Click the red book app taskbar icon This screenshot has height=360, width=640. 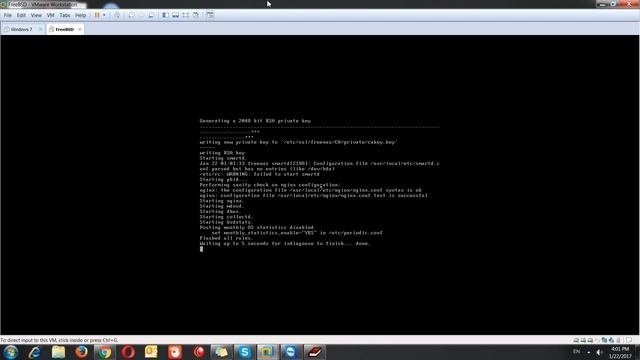pyautogui.click(x=314, y=352)
